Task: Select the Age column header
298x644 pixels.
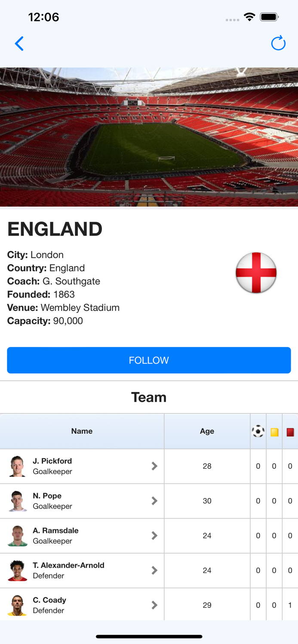Action: (207, 431)
